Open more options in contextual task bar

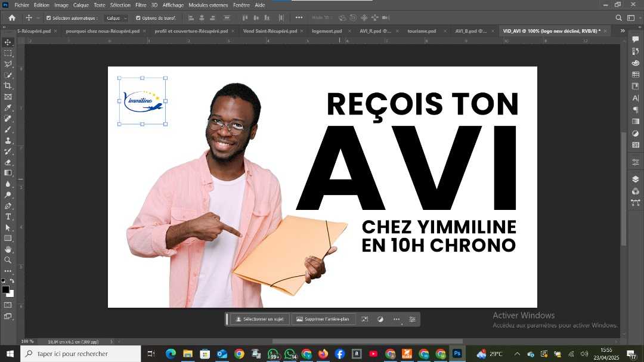tap(397, 319)
